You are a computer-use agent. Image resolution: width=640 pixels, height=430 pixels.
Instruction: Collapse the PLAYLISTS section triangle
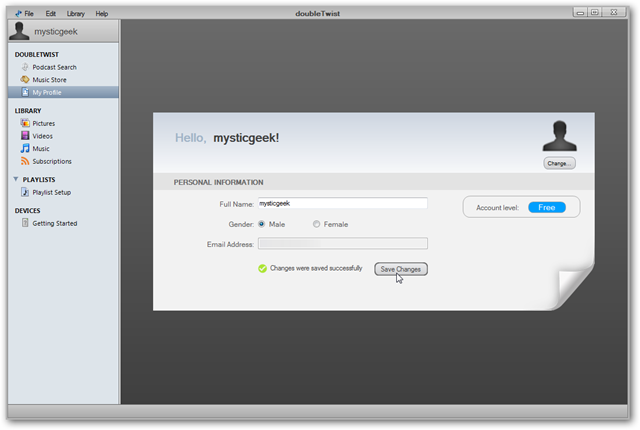(x=16, y=179)
